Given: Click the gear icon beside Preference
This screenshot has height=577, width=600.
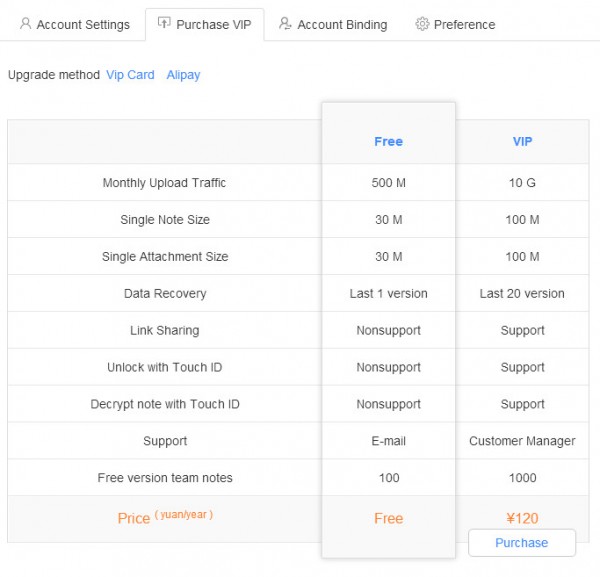Looking at the screenshot, I should tap(422, 24).
